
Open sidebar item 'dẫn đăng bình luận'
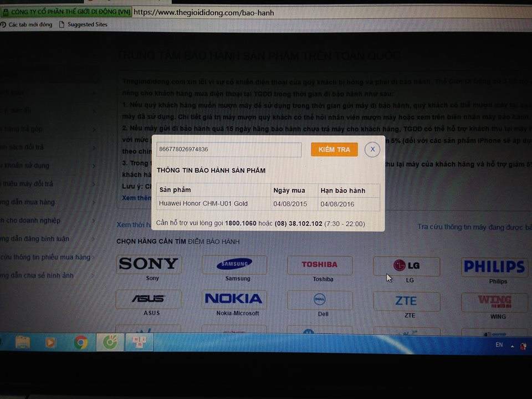tap(34, 239)
